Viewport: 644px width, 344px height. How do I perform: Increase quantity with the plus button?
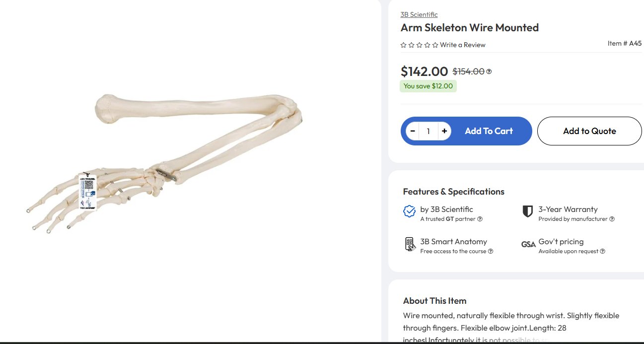(x=444, y=131)
